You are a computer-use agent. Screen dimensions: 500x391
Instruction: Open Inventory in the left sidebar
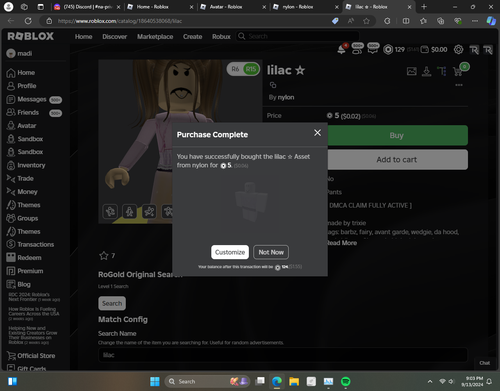coord(26,165)
